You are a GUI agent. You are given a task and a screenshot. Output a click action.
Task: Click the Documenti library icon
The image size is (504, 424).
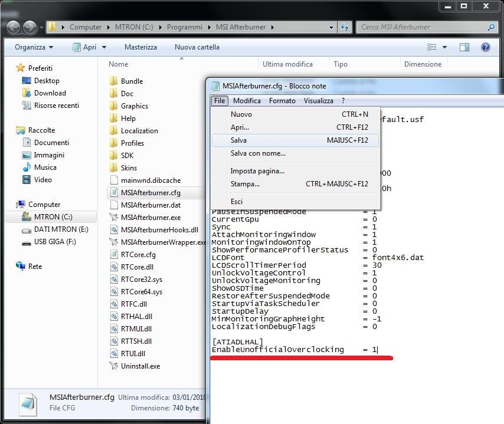[27, 142]
